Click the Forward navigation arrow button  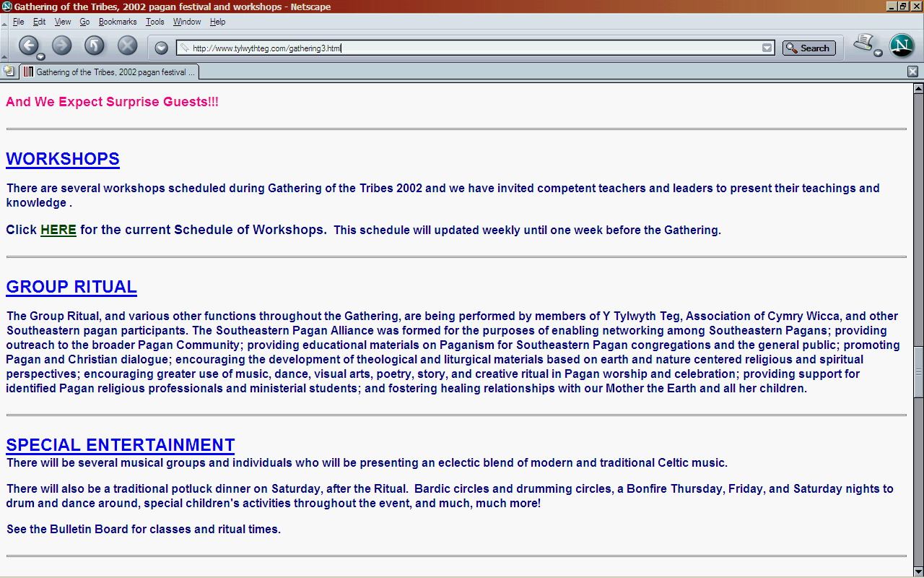click(x=62, y=46)
